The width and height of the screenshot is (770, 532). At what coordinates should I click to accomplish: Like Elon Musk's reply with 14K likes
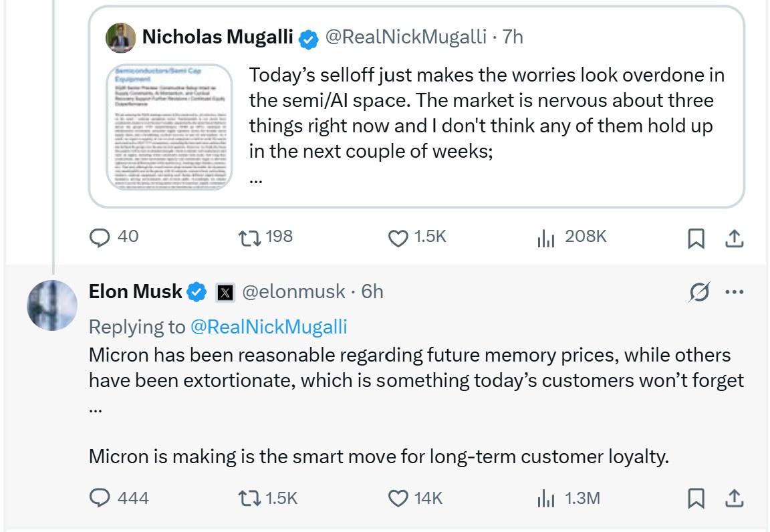coord(398,499)
